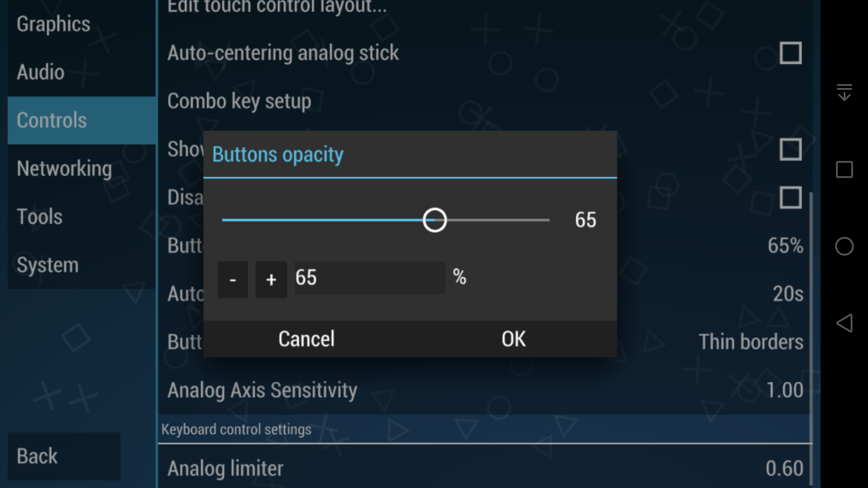Click the 65 percentage input field
The image size is (868, 488).
(x=369, y=278)
